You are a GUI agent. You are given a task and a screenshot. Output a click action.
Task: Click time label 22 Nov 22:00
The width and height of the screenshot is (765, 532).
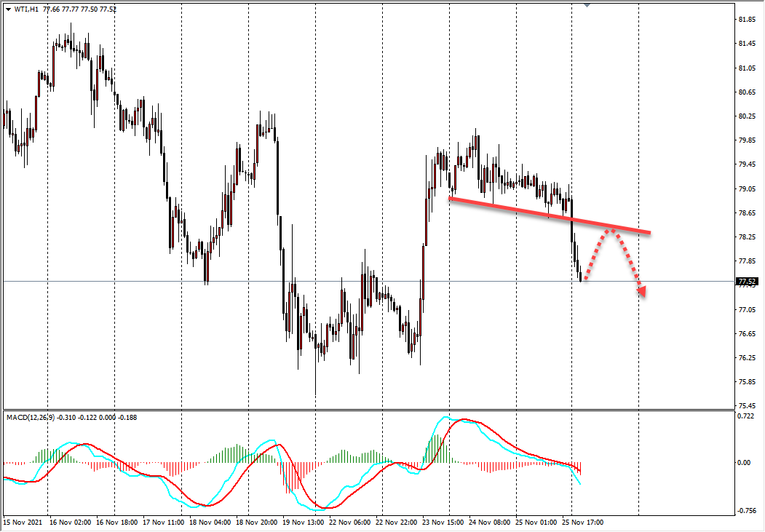pyautogui.click(x=397, y=523)
